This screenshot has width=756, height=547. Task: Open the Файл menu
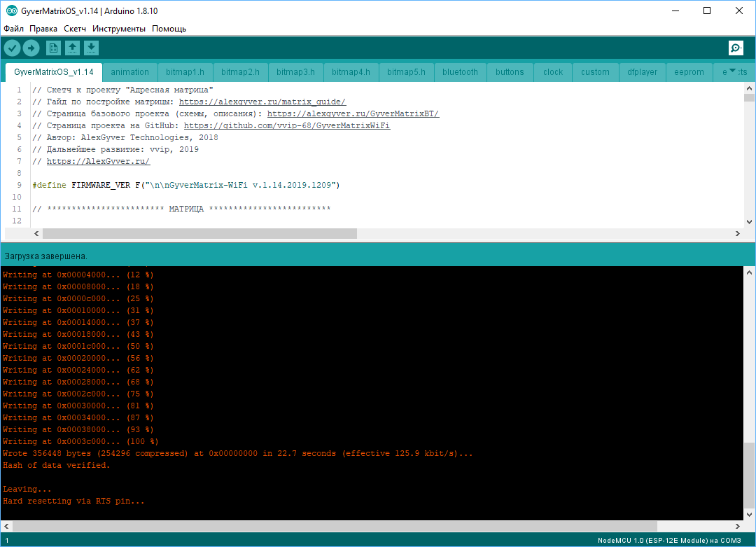click(13, 29)
